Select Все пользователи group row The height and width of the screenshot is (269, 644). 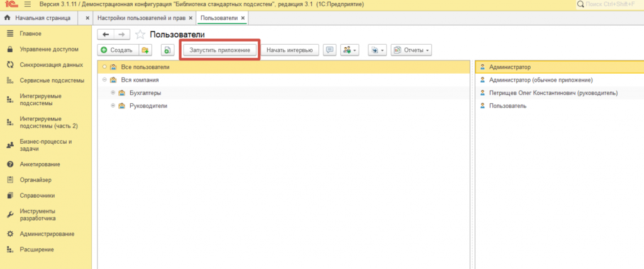284,67
